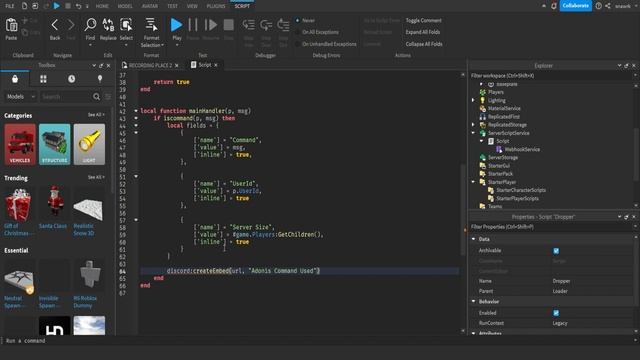Open the Toolbox Marketplace tab

click(15, 79)
